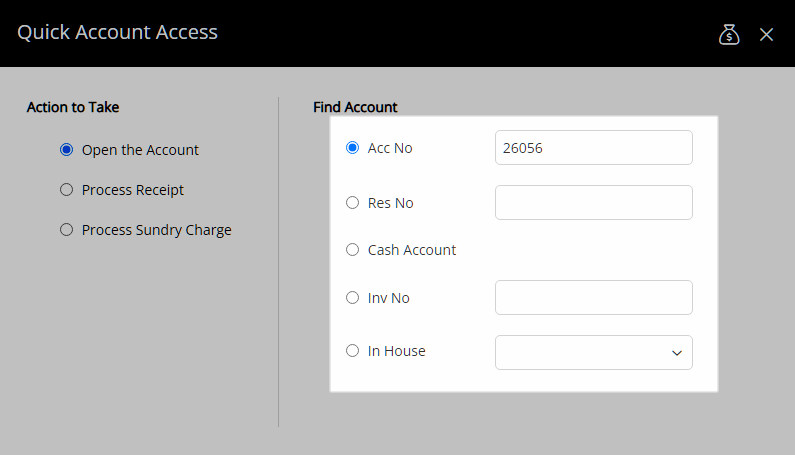Choose the Process Sundry Charge option

pyautogui.click(x=66, y=230)
